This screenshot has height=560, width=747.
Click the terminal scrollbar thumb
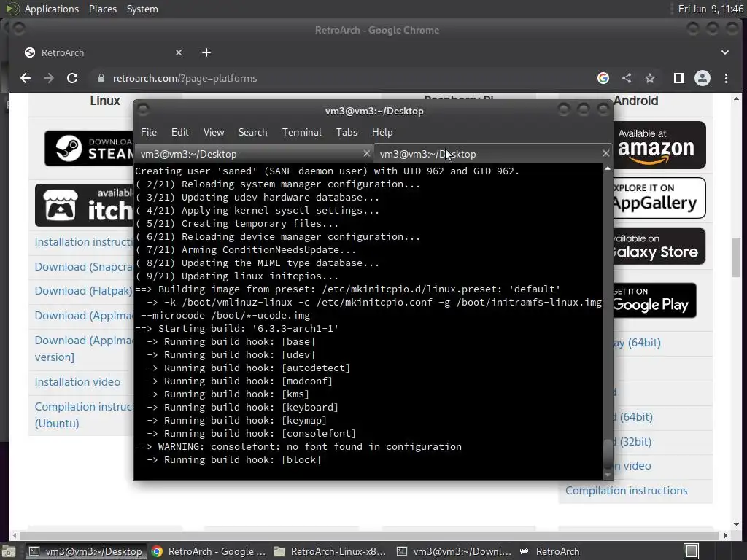click(608, 454)
